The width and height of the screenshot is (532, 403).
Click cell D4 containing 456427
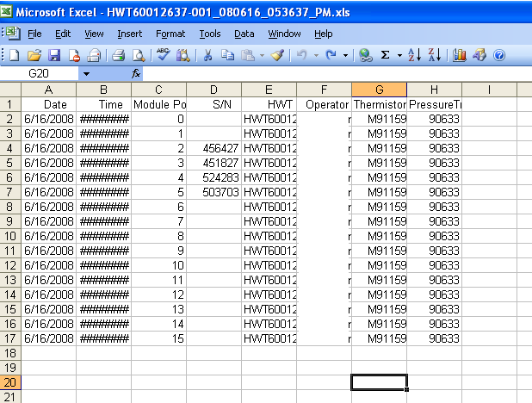(213, 148)
